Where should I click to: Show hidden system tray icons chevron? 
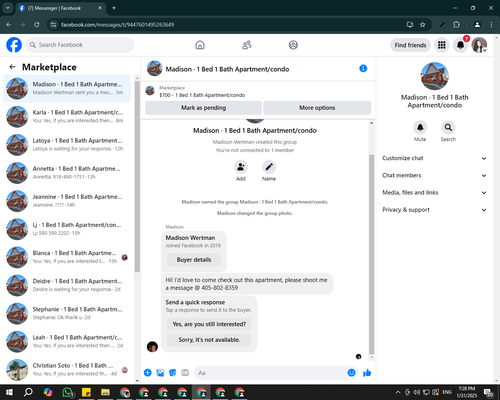[x=398, y=392]
